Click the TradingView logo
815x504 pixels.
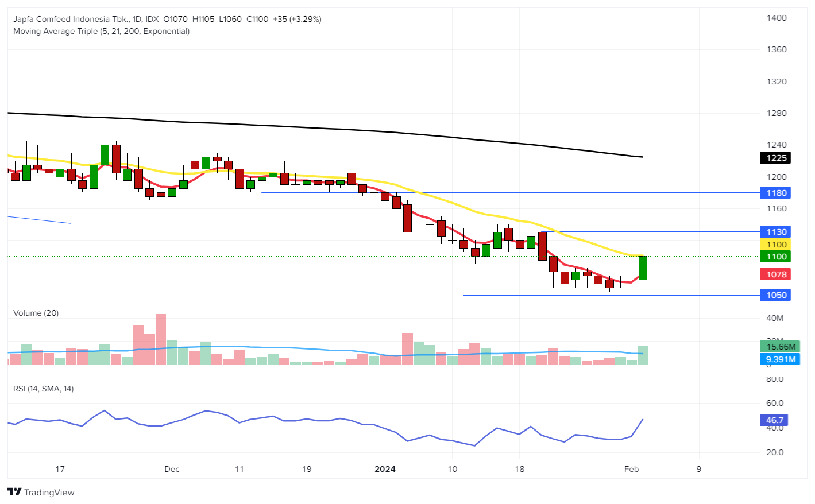tap(41, 492)
